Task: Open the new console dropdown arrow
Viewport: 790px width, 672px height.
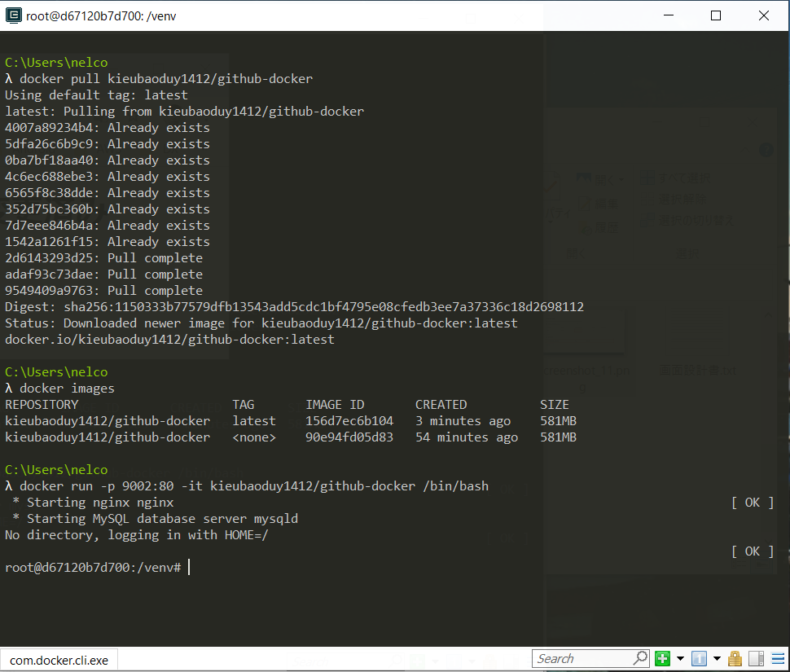Action: 681,658
